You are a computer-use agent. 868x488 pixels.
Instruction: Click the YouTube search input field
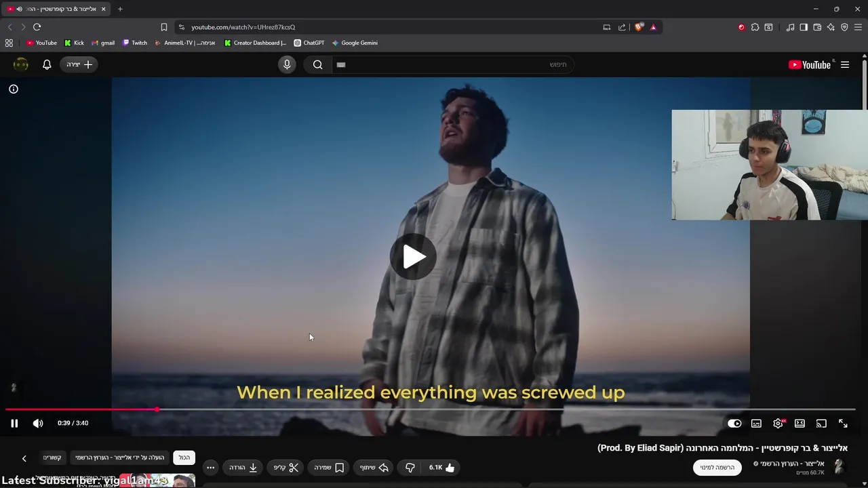click(x=453, y=64)
